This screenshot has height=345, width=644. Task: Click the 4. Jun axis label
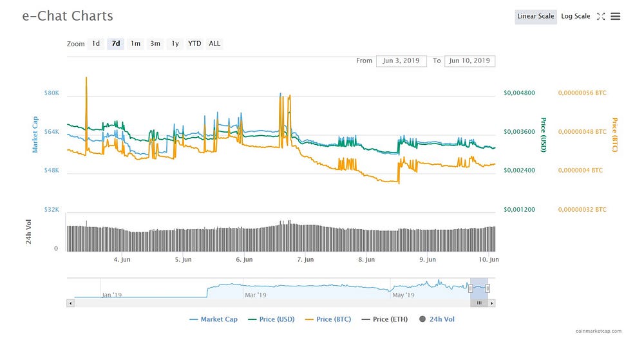click(x=122, y=259)
